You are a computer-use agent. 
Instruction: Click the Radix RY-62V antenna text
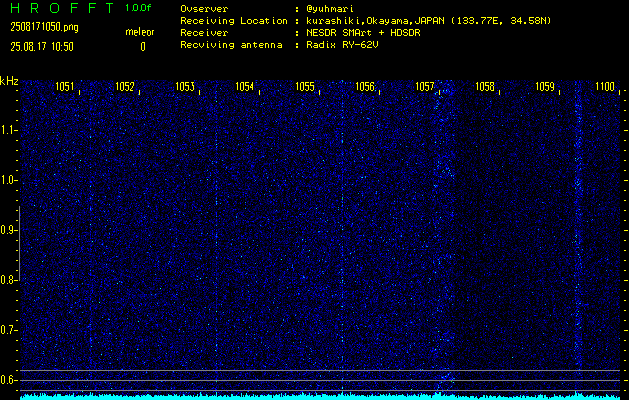click(x=342, y=45)
